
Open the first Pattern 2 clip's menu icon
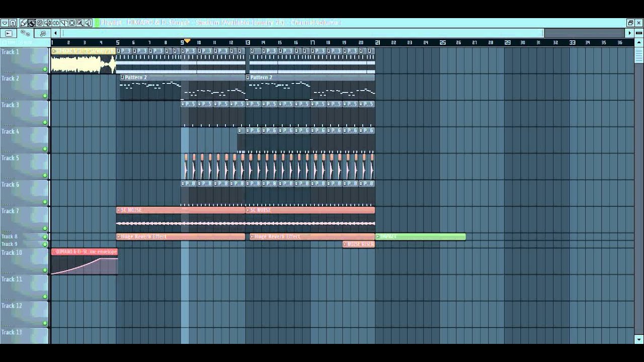point(122,77)
